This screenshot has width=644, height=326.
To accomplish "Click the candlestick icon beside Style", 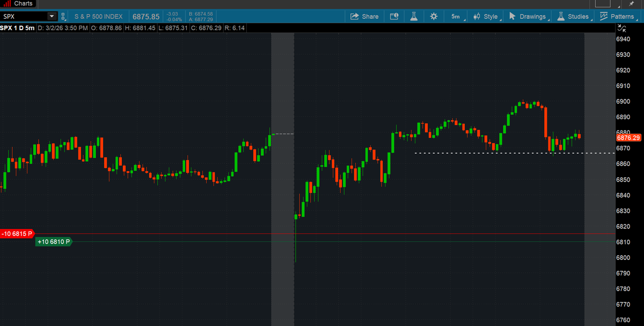I will (477, 17).
